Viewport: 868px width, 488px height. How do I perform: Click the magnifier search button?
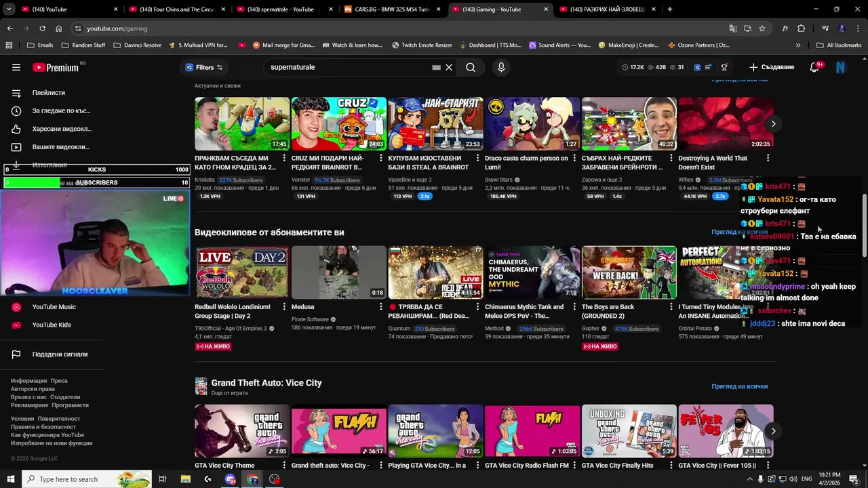click(x=471, y=67)
